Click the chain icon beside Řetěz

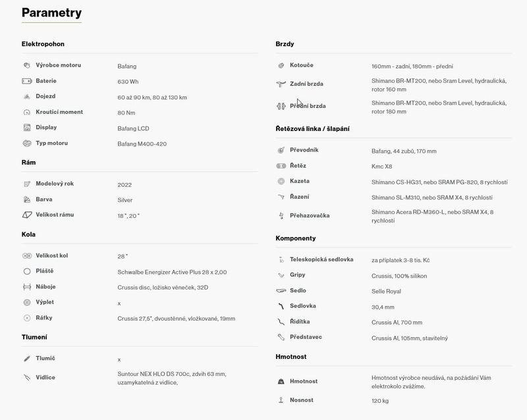pyautogui.click(x=281, y=166)
